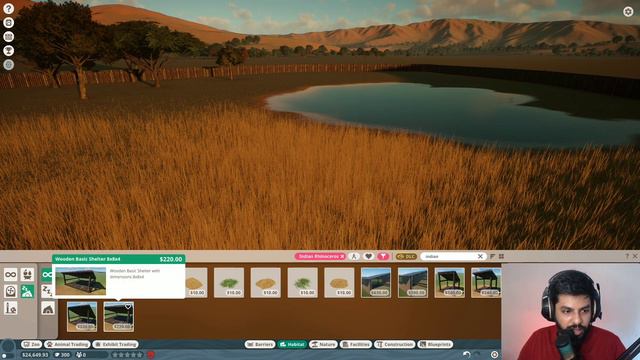Remove the Indian Rhinoceros filter tag
The width and height of the screenshot is (640, 360).
click(x=342, y=256)
